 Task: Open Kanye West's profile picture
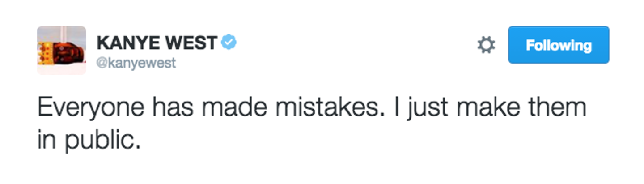tap(62, 50)
